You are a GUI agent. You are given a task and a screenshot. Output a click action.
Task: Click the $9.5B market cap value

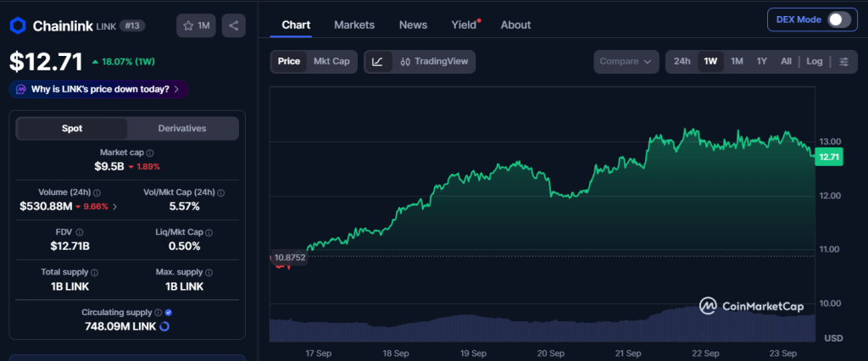109,166
